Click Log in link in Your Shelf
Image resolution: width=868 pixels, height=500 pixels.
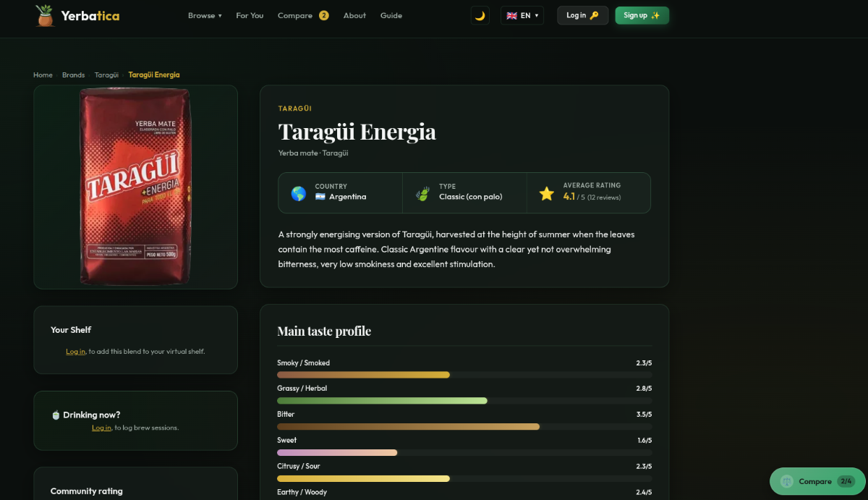coord(75,352)
